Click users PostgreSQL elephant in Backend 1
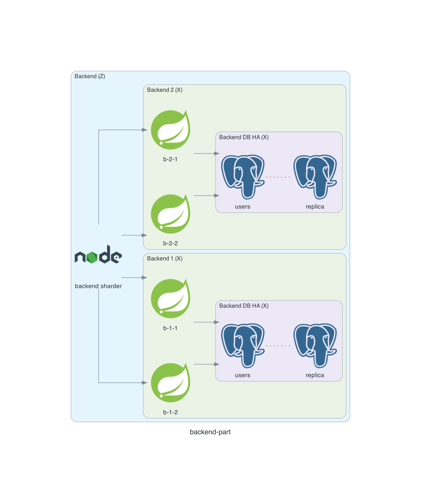The width and height of the screenshot is (421, 504). coord(243,345)
